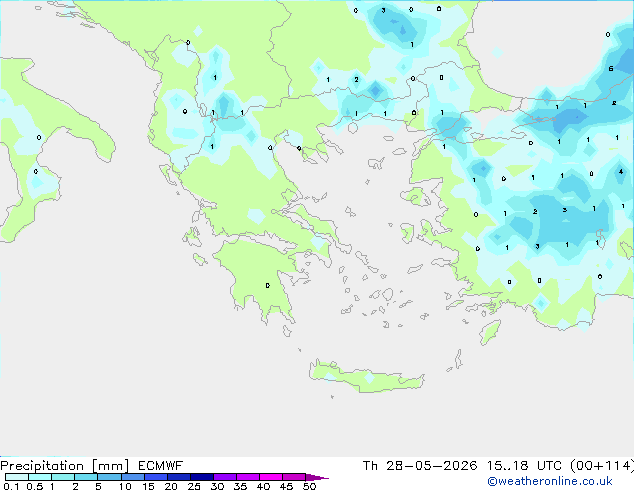Click the '50' legend scale label
Image resolution: width=634 pixels, height=490 pixels.
click(x=310, y=486)
